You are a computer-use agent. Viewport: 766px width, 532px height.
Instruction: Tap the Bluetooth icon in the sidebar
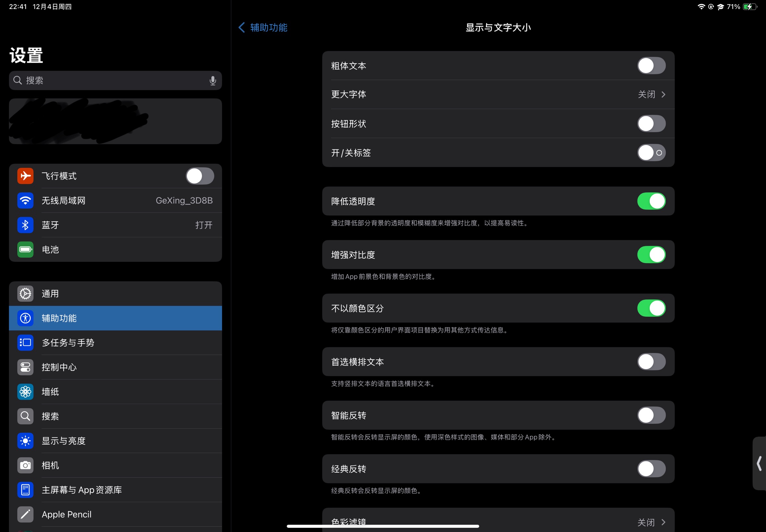(x=25, y=225)
